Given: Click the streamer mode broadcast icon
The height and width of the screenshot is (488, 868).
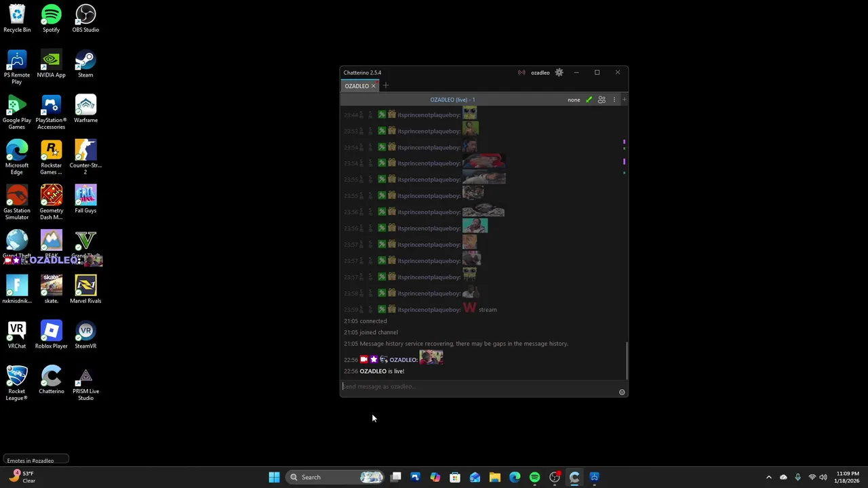Looking at the screenshot, I should click(x=521, y=73).
